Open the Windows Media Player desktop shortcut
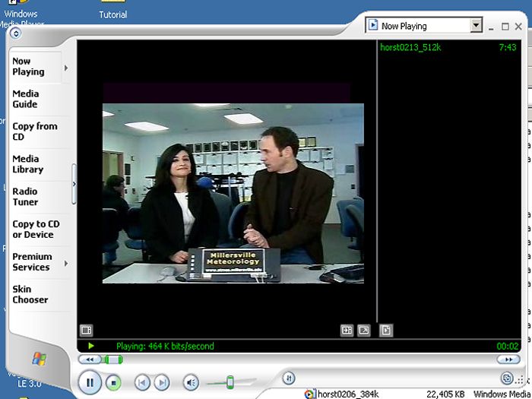This screenshot has width=532, height=399. tap(21, 14)
